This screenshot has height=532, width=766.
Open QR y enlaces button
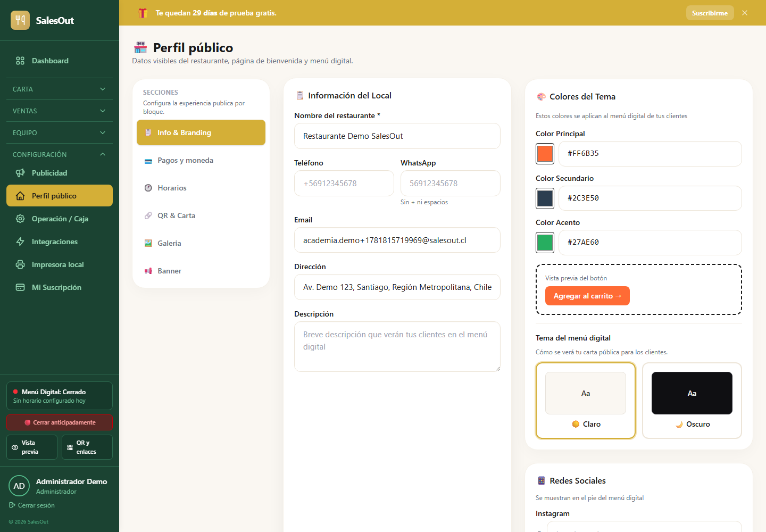(x=87, y=447)
